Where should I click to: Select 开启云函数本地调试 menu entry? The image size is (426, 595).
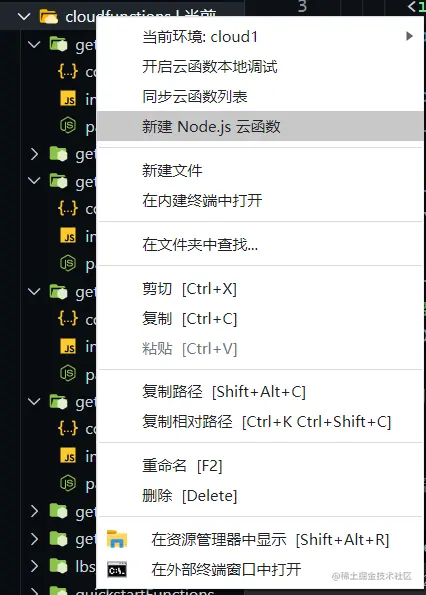260,67
